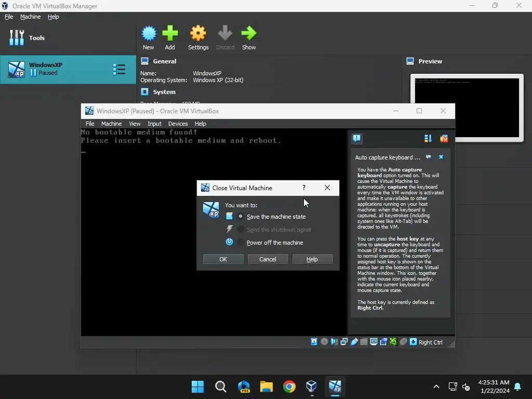Launch Chrome from the taskbar

pyautogui.click(x=289, y=387)
